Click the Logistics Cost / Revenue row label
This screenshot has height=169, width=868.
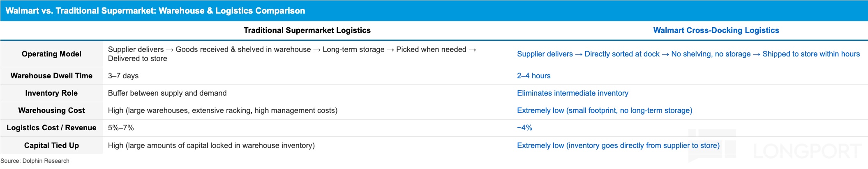pyautogui.click(x=51, y=128)
